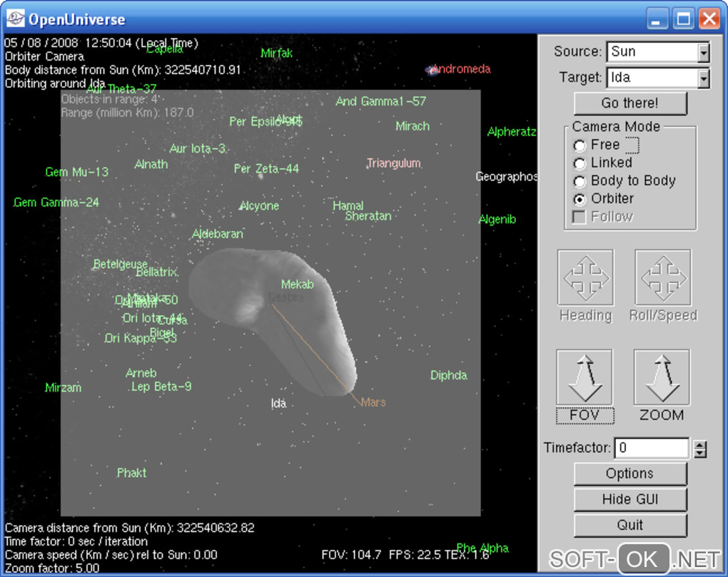Open the Source dropdown arrow
The width and height of the screenshot is (728, 577).
704,52
